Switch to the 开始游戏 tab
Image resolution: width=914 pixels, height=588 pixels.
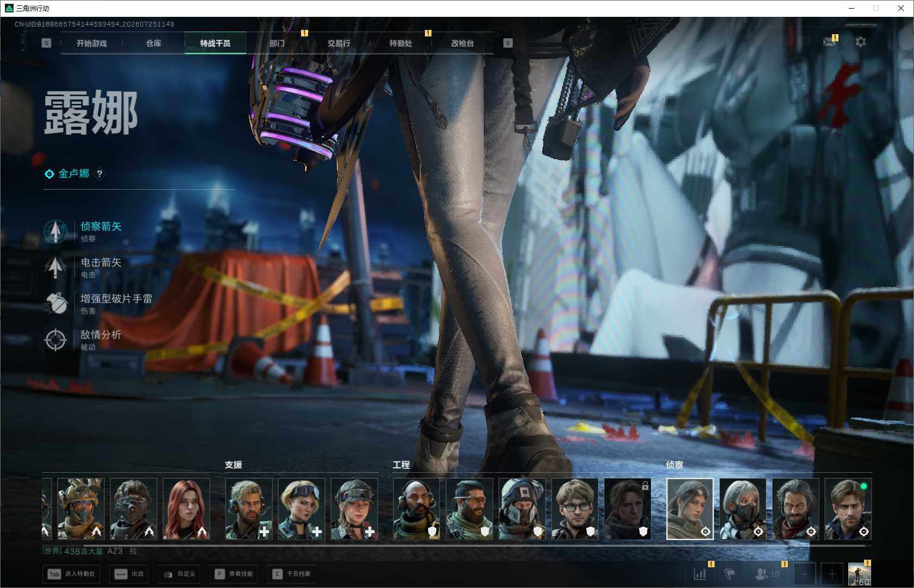pos(92,43)
